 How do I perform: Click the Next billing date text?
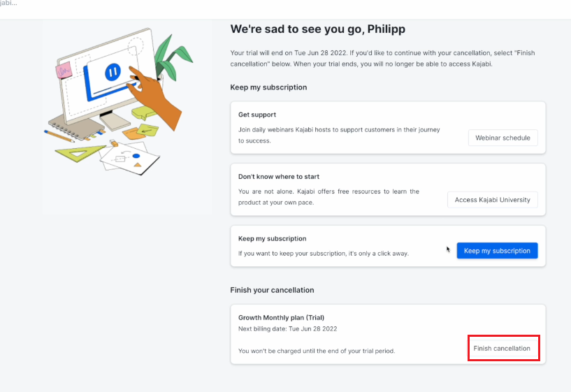click(x=288, y=329)
